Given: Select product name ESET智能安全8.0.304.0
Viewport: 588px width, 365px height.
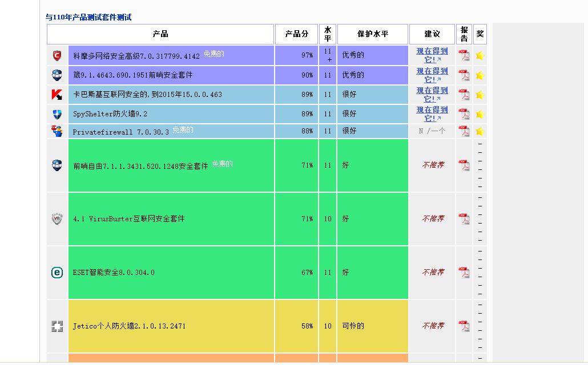Looking at the screenshot, I should tap(114, 273).
